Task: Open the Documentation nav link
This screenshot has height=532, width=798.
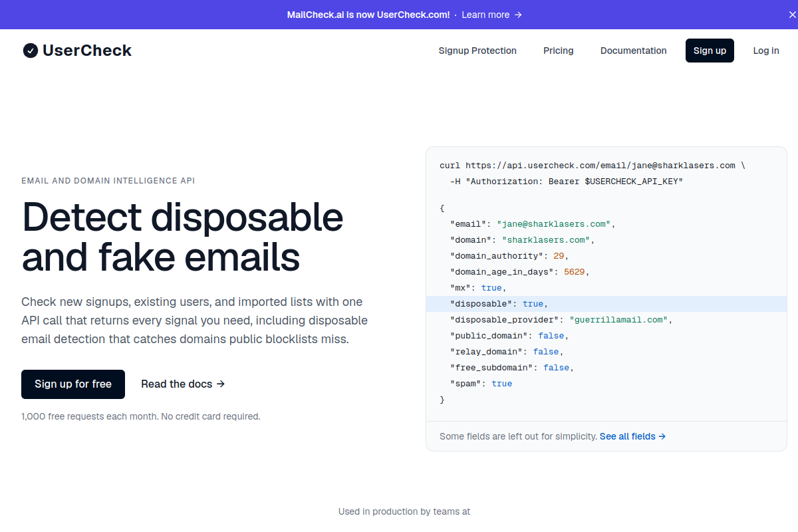Action: tap(634, 51)
